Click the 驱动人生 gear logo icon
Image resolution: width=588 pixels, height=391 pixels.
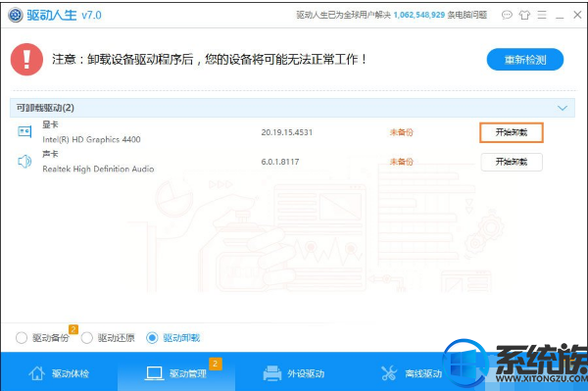[x=16, y=15]
